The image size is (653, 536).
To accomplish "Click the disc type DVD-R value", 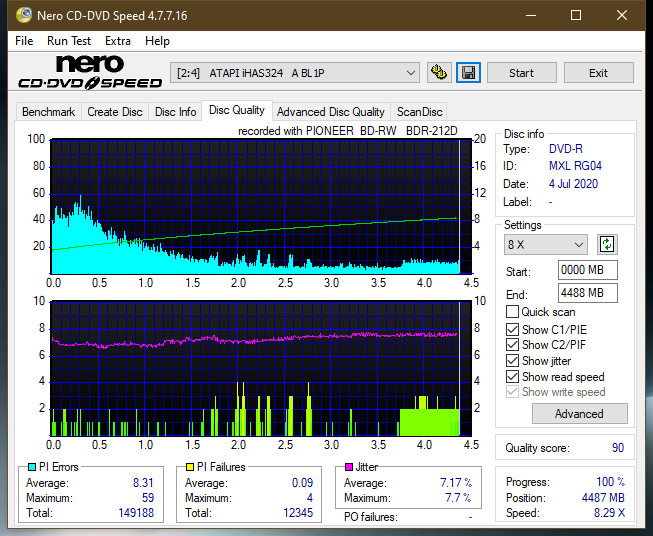I will click(566, 149).
